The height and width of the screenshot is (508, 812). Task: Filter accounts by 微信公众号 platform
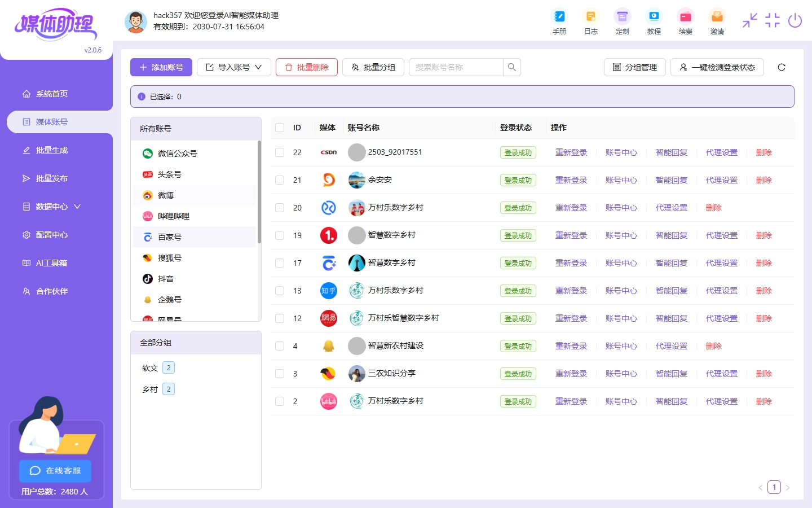pos(177,154)
